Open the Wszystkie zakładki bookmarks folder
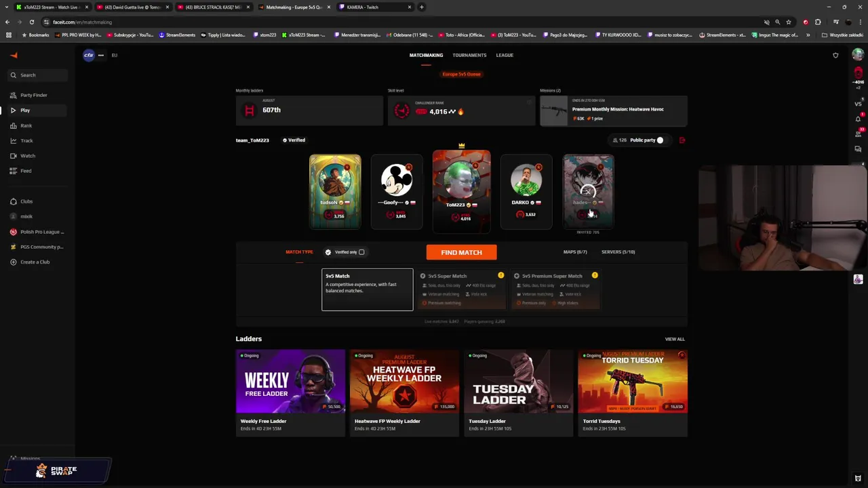The width and height of the screenshot is (868, 488). (x=842, y=35)
